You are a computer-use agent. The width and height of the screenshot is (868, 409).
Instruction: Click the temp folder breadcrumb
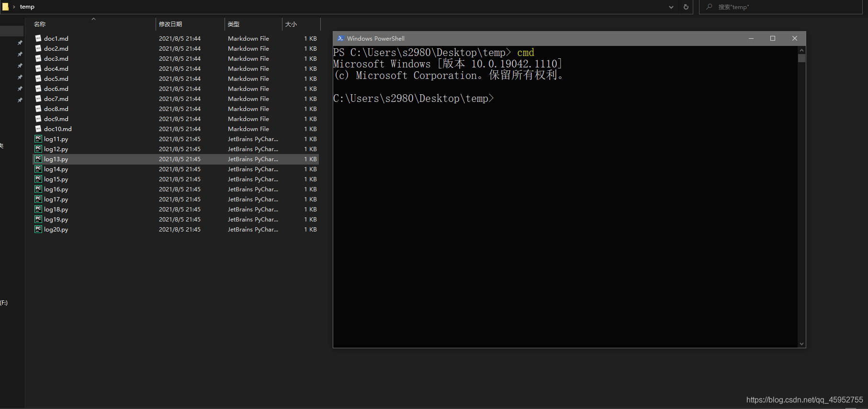point(27,7)
